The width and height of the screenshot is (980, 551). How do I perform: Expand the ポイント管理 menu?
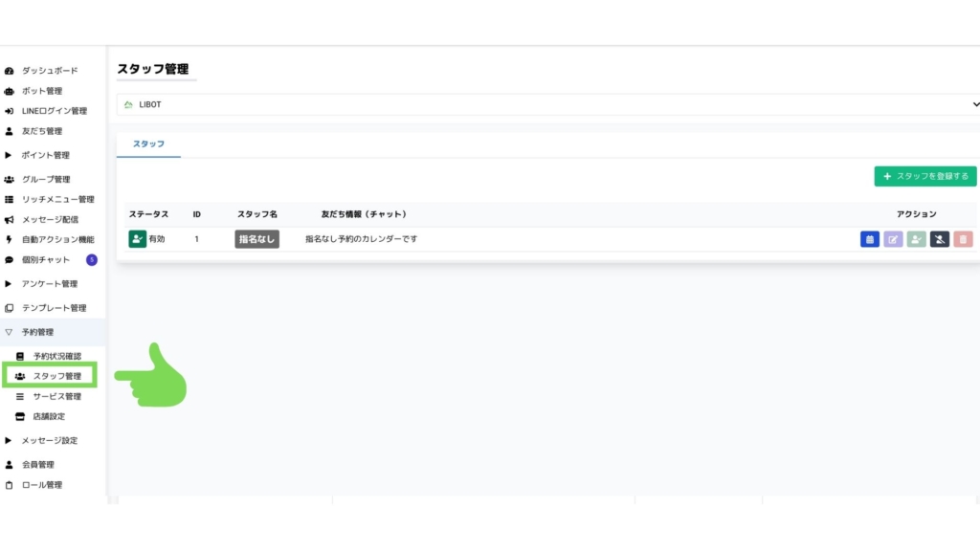coord(45,155)
